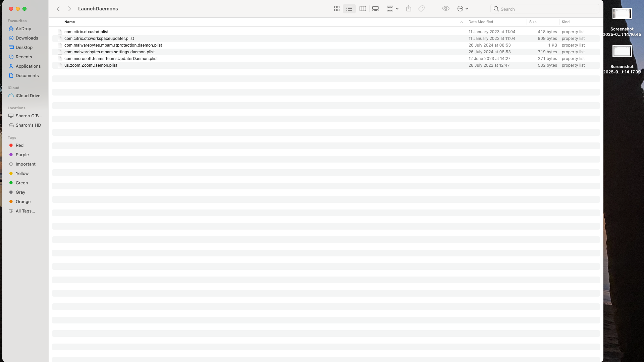Toggle Name column sort order
644x362 pixels.
coord(69,22)
